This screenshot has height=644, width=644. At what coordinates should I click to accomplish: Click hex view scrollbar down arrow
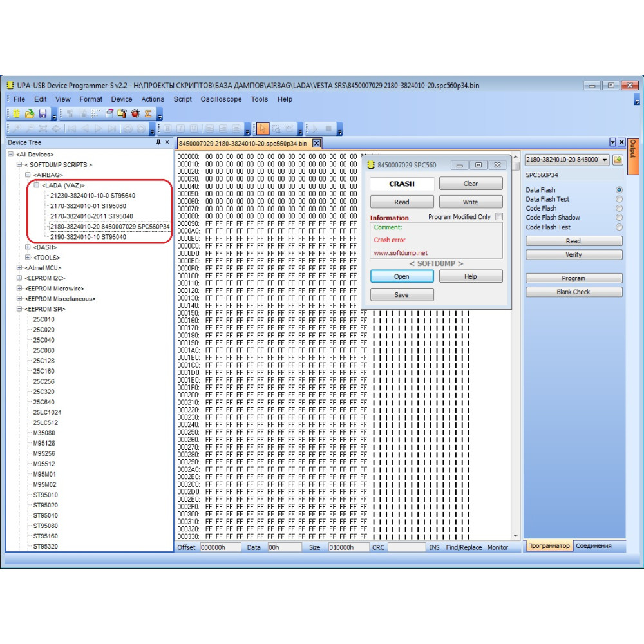tap(516, 536)
